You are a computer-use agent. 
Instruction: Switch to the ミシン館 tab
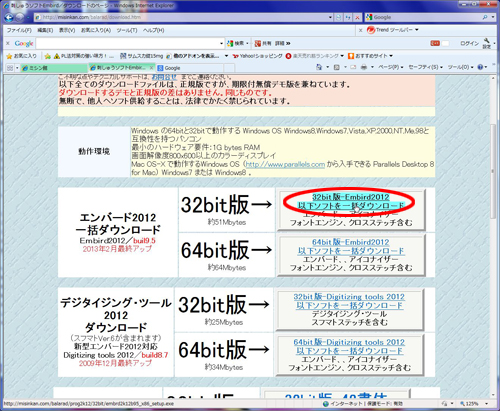click(x=54, y=68)
